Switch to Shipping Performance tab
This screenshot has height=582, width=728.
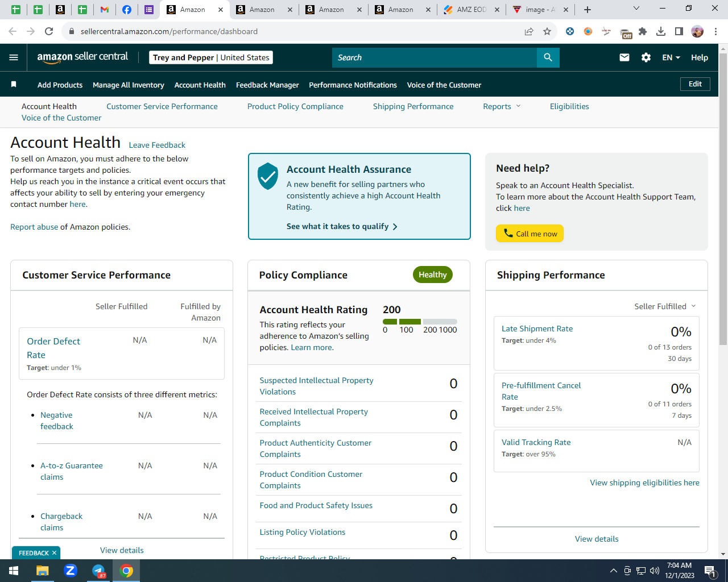point(413,106)
